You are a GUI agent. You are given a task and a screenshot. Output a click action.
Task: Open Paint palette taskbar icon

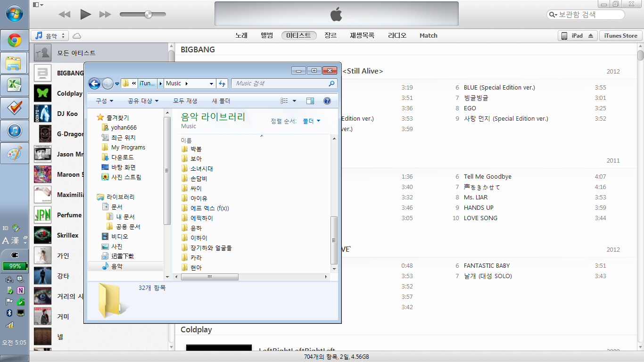[x=14, y=154]
